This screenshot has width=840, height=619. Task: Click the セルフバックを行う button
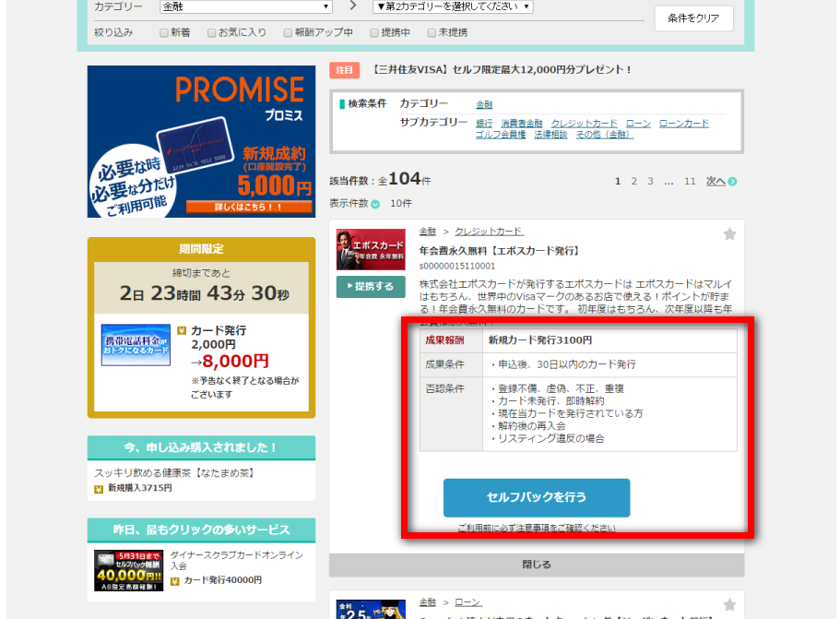(x=537, y=497)
